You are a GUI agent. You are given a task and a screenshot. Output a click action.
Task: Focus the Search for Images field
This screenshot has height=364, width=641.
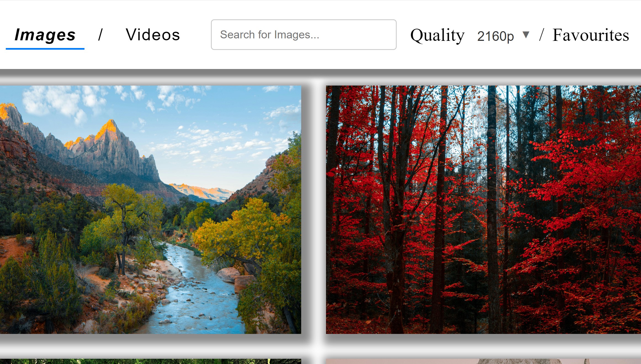click(303, 35)
